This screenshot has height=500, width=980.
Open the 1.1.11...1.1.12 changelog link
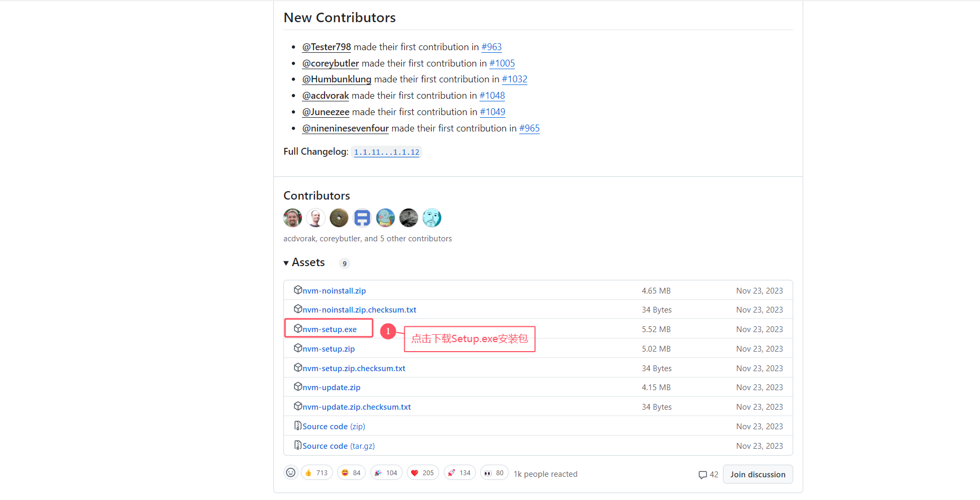tap(386, 152)
